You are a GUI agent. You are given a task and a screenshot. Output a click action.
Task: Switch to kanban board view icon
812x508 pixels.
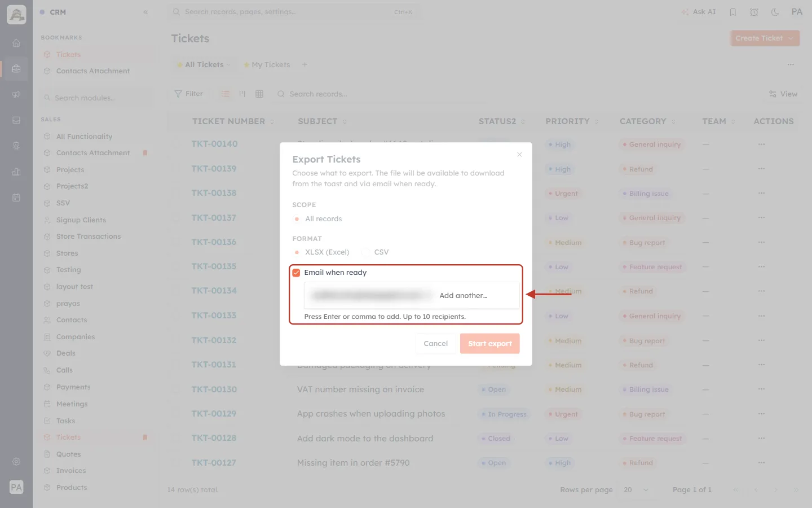(242, 94)
